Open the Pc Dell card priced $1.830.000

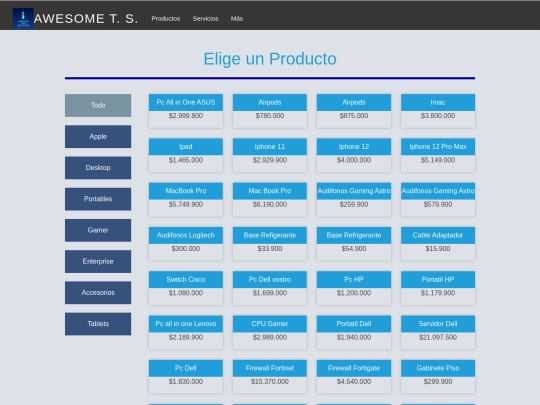[186, 376]
